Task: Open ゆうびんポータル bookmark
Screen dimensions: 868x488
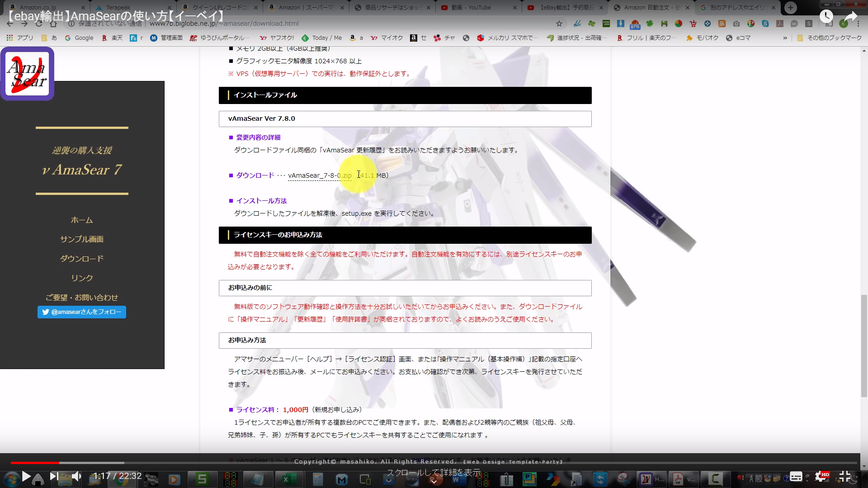Action: (x=219, y=38)
